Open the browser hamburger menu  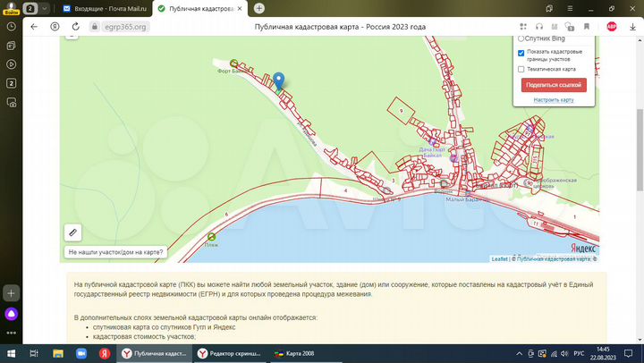570,8
